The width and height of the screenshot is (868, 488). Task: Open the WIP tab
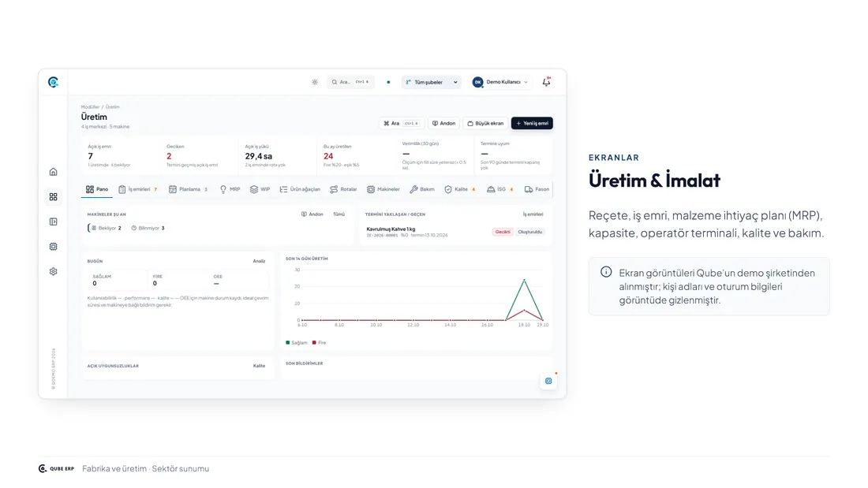coord(260,189)
